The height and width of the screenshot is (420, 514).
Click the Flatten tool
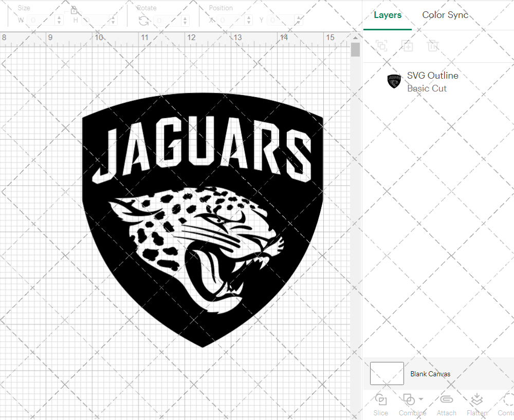point(477,405)
